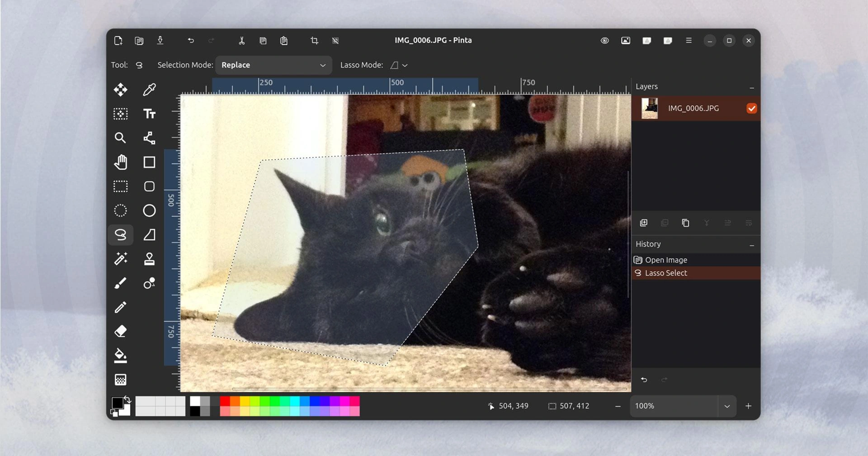Open the Selection Mode dropdown
This screenshot has height=456, width=868.
(274, 65)
